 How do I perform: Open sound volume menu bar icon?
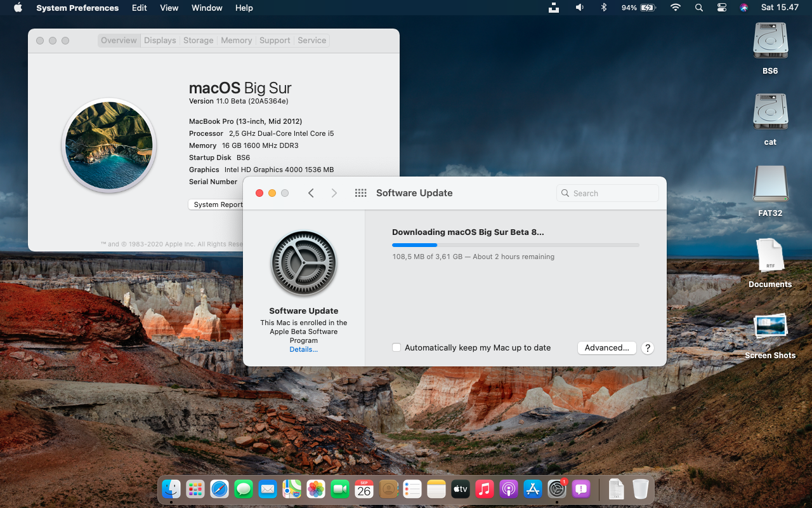[x=579, y=8]
